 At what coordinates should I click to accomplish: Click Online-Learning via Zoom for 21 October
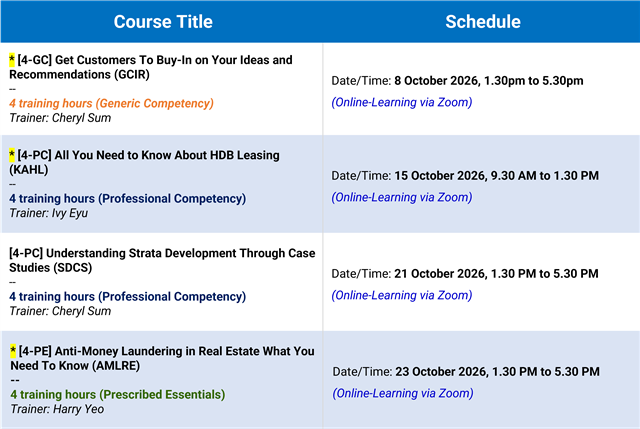click(x=402, y=295)
